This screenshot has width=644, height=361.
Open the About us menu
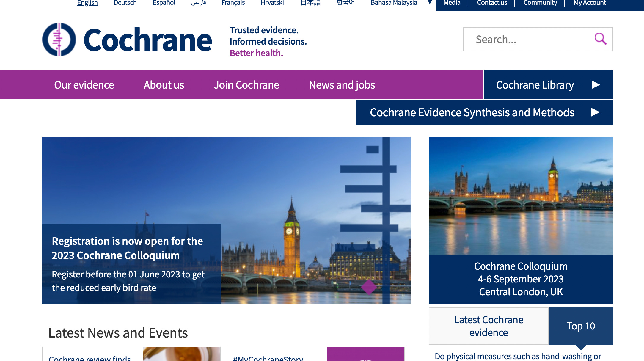point(164,84)
